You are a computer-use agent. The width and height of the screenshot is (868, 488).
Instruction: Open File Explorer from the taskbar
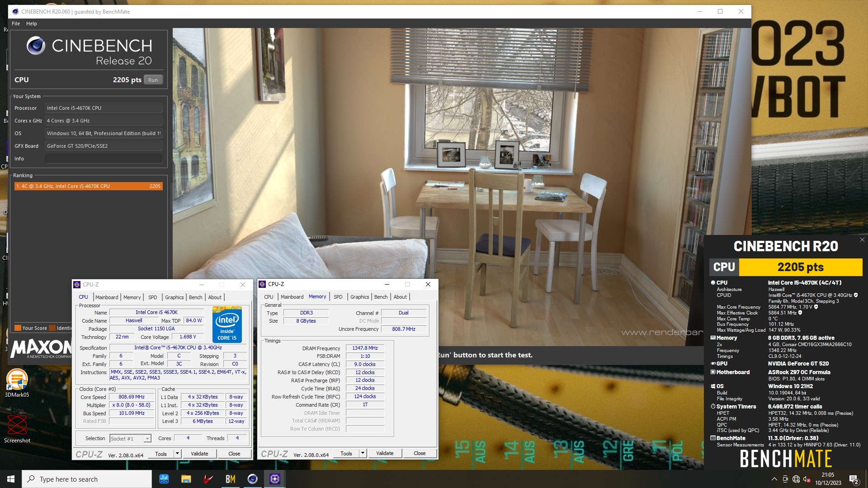point(186,479)
